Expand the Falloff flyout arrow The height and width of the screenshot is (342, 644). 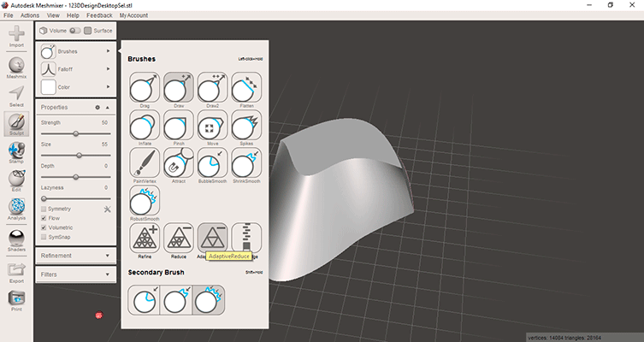(x=109, y=69)
